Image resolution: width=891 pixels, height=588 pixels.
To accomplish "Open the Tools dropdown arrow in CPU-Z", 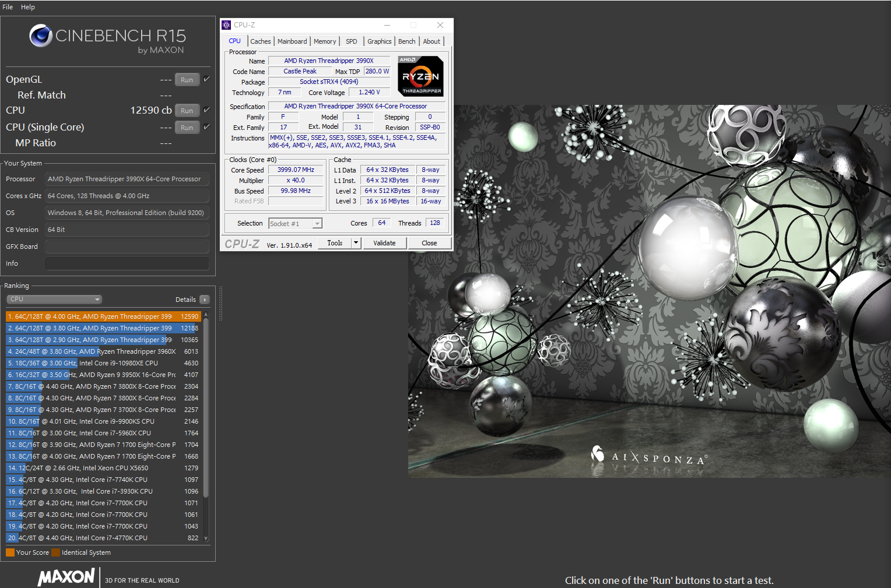I will point(356,243).
